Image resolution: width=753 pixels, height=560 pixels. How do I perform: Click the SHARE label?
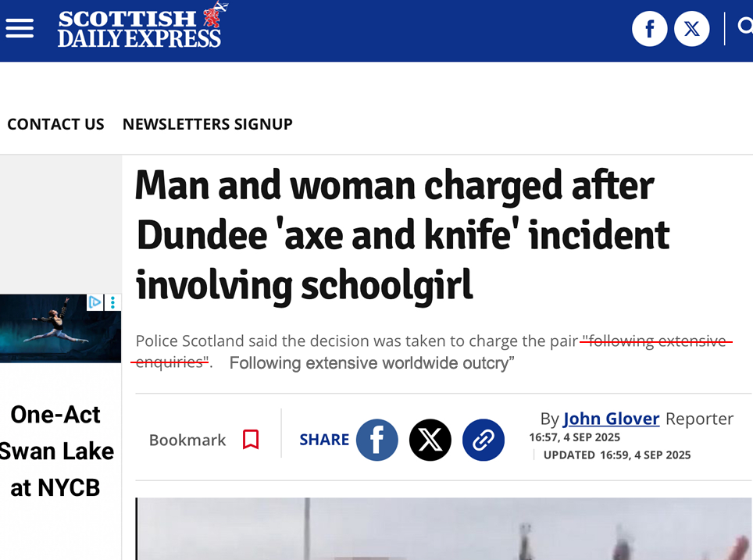coord(324,440)
